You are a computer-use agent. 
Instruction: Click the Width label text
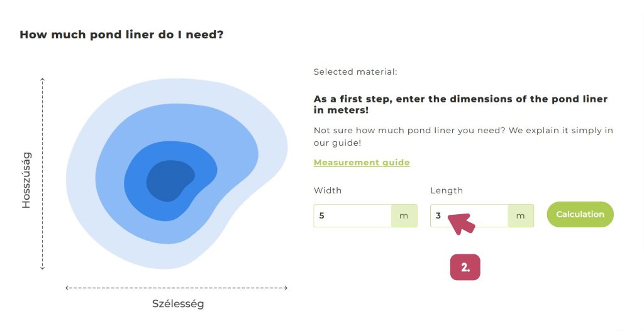[328, 190]
